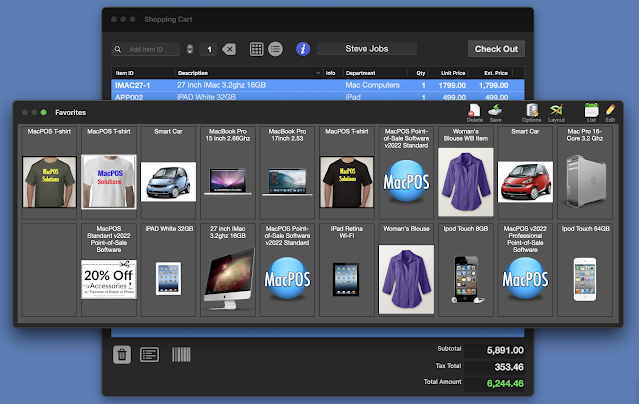Screen dimensions: 639x404
Task: Click the Unit Price column header
Action: pyautogui.click(x=448, y=73)
